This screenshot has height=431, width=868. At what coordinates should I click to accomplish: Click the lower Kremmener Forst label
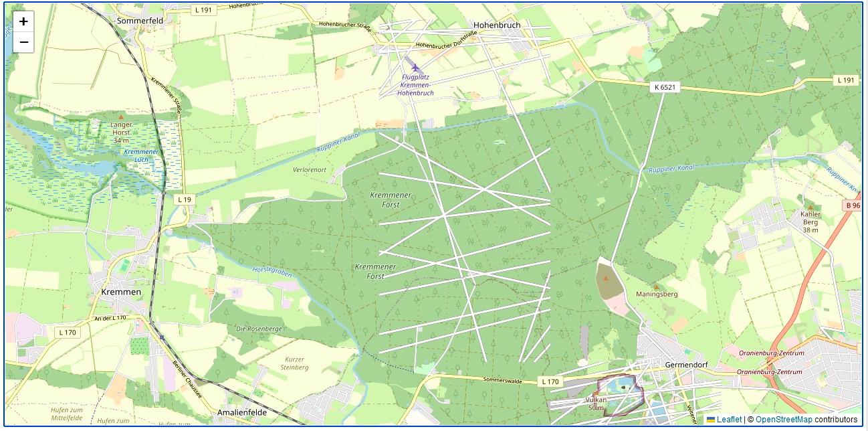[x=375, y=271]
